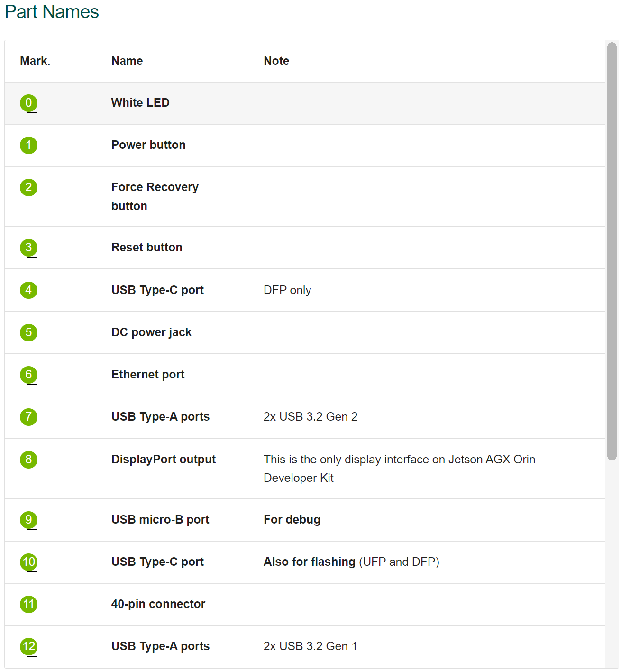Click the green mark 0 badge
This screenshot has width=621, height=672.
[x=28, y=103]
